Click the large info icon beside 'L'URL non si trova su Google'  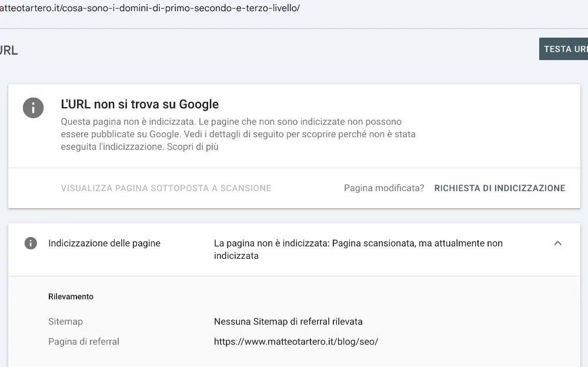coord(33,108)
